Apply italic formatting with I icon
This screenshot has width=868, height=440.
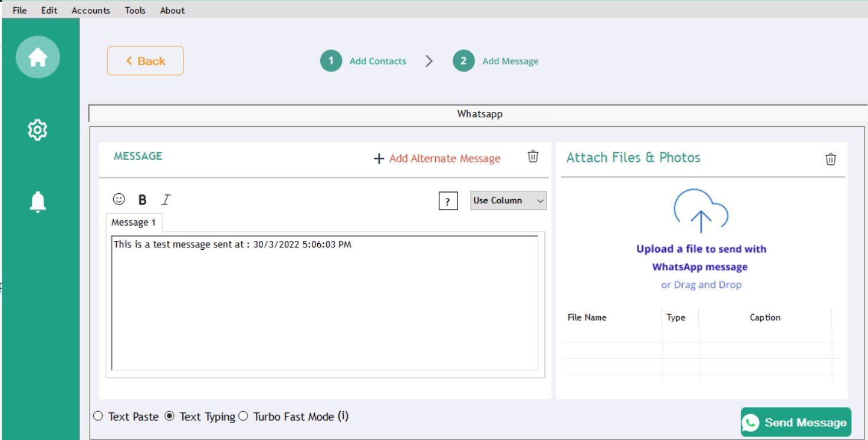pos(166,200)
